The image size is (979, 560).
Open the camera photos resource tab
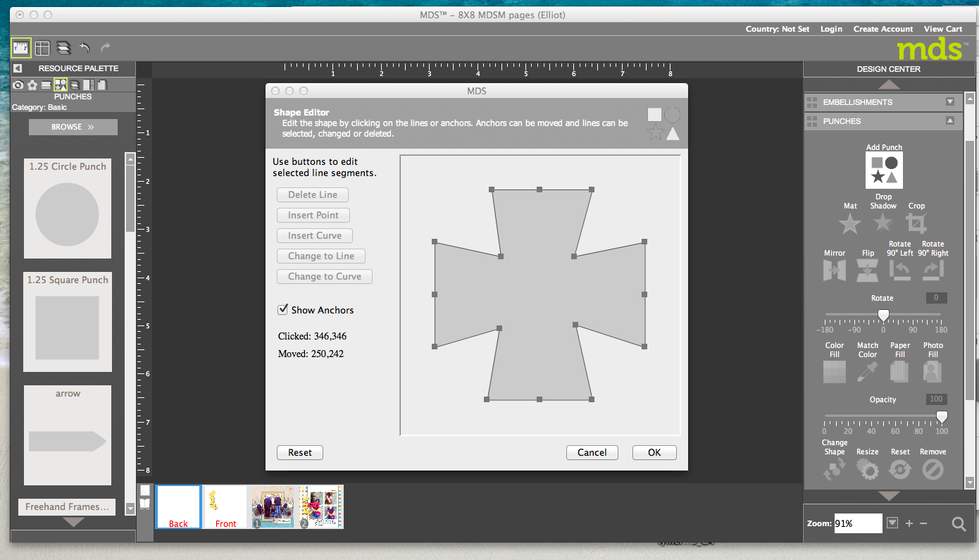point(19,85)
